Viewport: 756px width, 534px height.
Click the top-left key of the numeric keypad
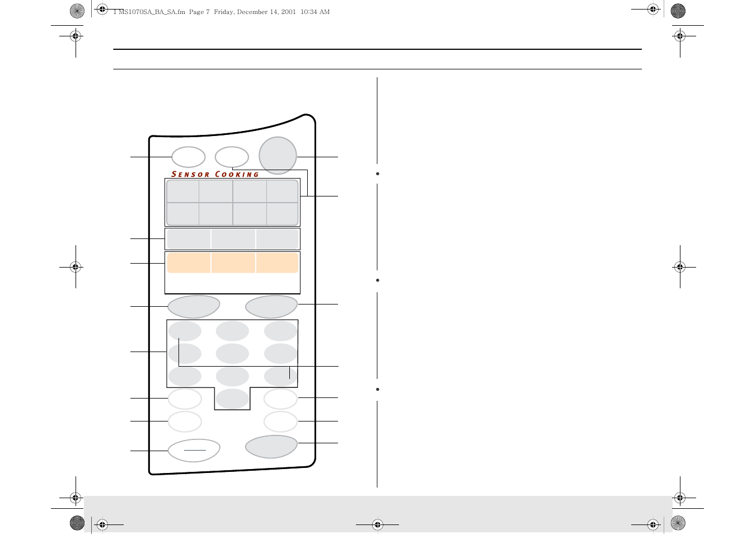[x=185, y=331]
